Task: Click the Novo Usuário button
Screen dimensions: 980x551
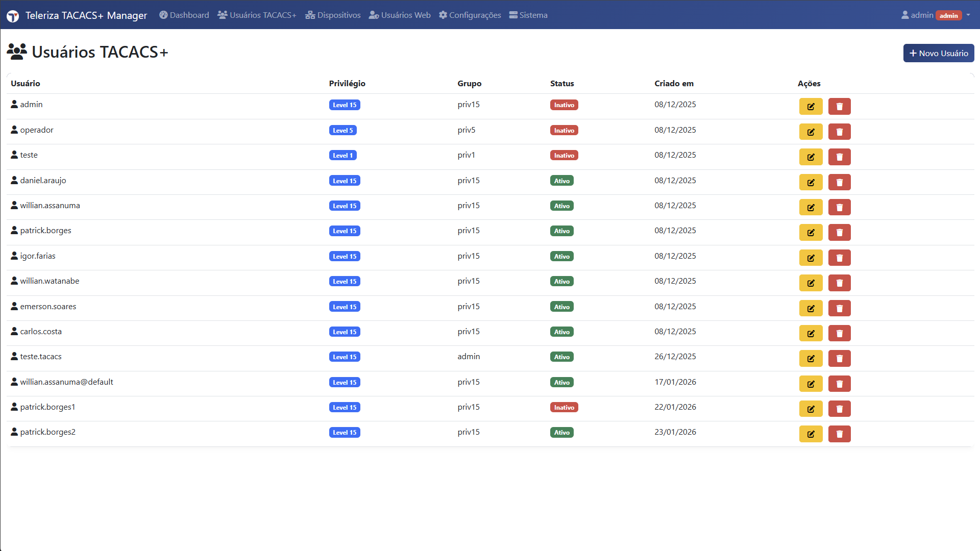Action: tap(938, 53)
